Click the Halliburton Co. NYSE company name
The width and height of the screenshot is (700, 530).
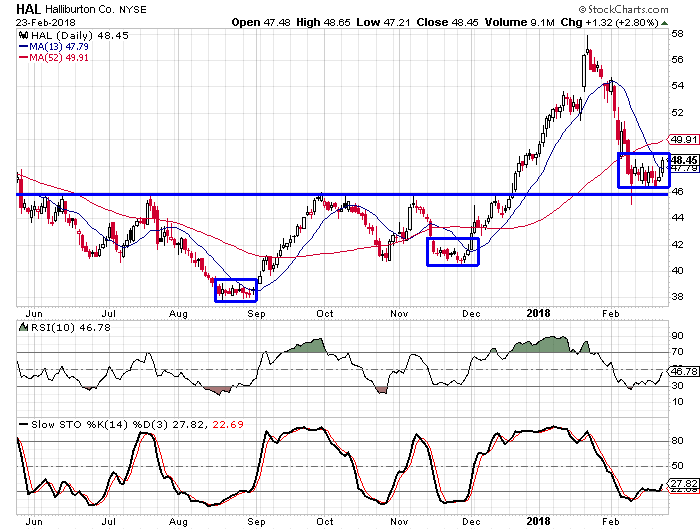tap(96, 9)
